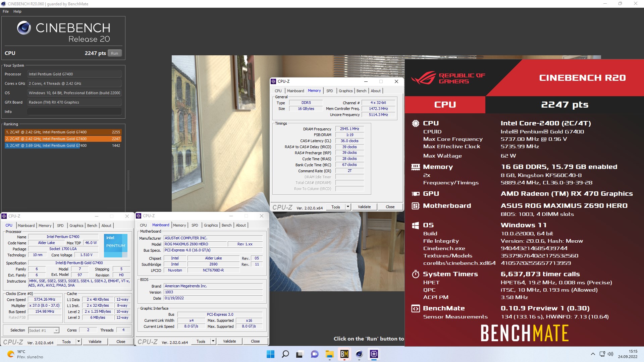The image size is (644, 362).
Task: Click Republic of Gamers logo
Action: (448, 78)
